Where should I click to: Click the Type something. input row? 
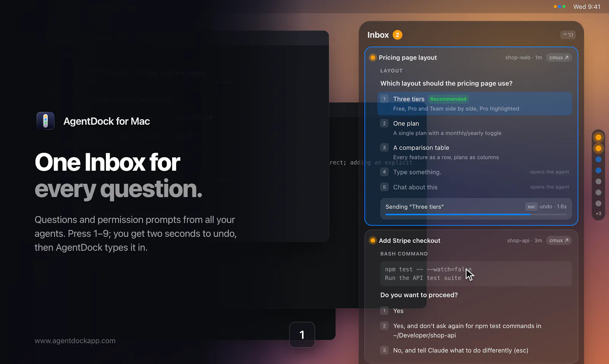[475, 172]
